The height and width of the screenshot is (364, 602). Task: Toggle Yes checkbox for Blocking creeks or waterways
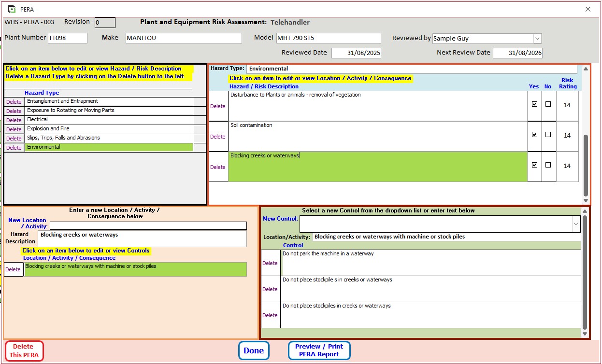[x=534, y=165]
